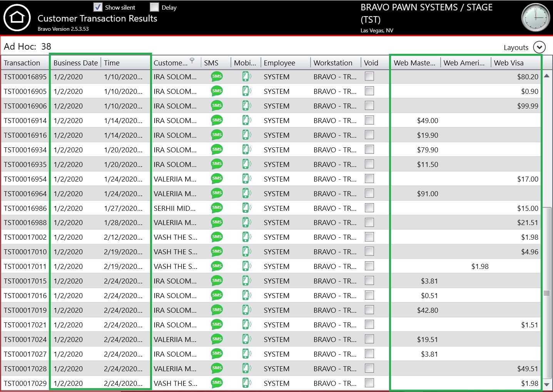Check Void box for TST00016914
The image size is (553, 392).
(369, 120)
